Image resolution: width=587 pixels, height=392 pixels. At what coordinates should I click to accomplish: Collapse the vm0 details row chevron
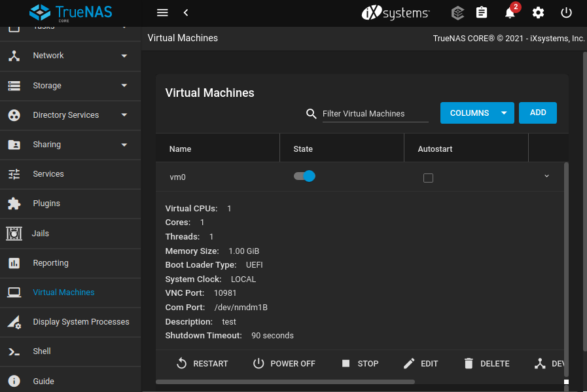click(x=546, y=175)
